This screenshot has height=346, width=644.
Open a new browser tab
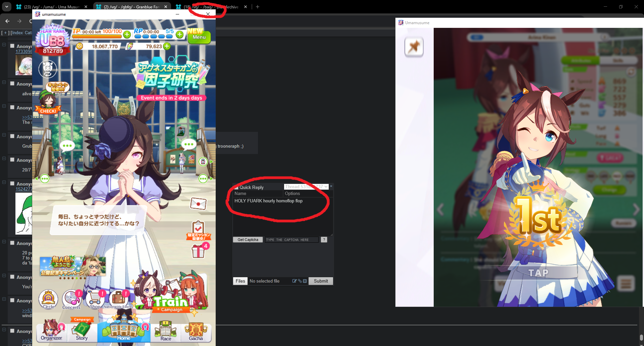pos(258,7)
